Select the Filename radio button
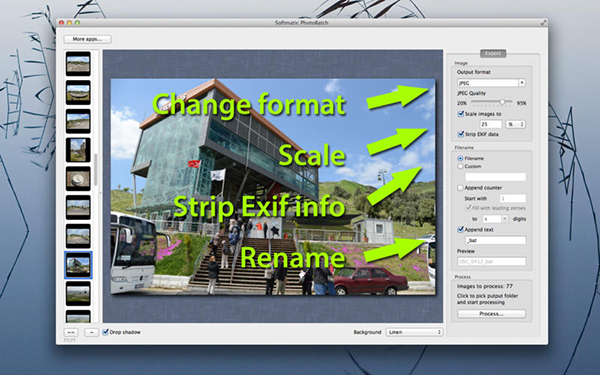The image size is (600, 375). 460,158
